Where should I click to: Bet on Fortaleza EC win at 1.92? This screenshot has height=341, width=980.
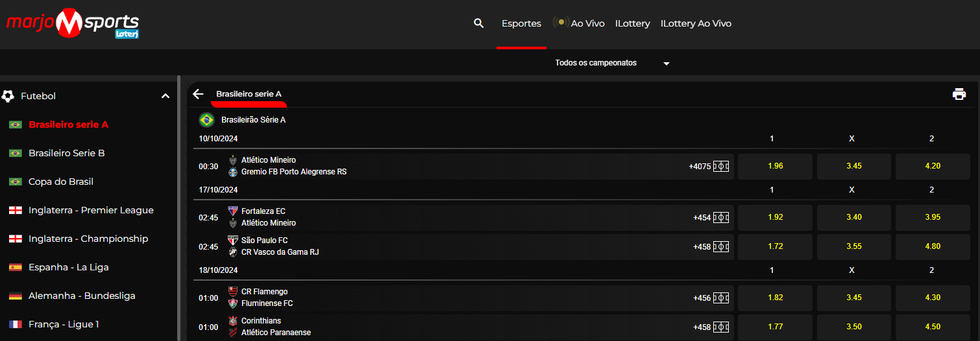point(775,217)
